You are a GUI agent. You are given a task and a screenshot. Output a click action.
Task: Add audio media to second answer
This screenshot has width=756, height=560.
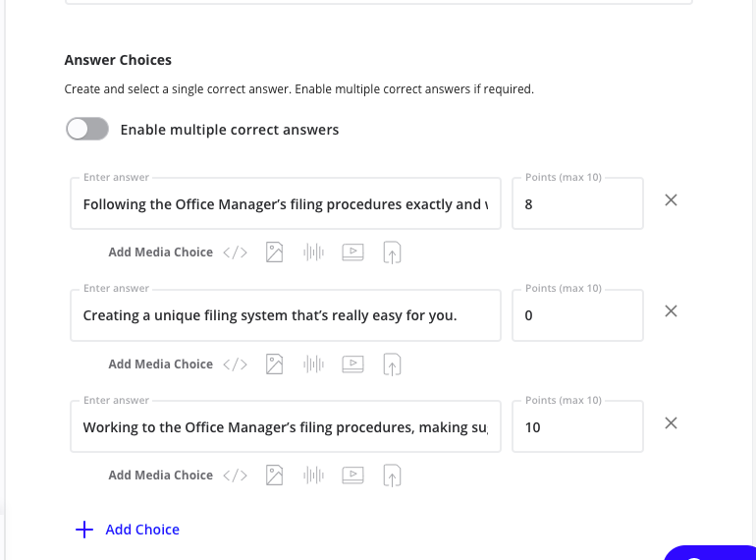(x=313, y=364)
